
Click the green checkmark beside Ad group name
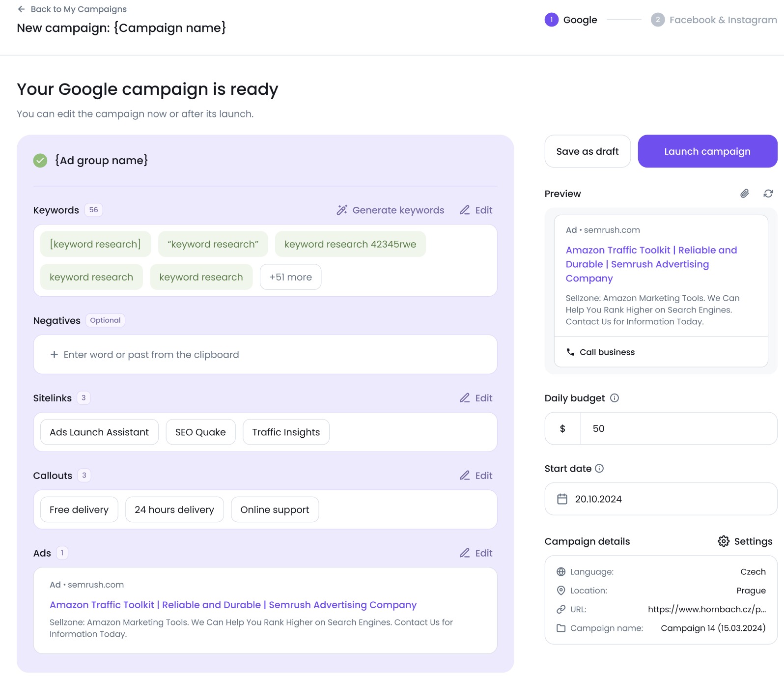coord(40,160)
